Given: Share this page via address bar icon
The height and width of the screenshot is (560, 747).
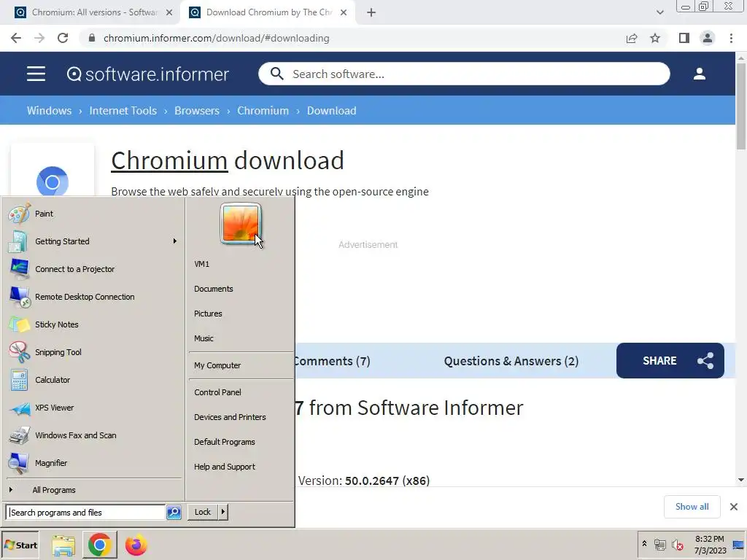Looking at the screenshot, I should pyautogui.click(x=632, y=38).
